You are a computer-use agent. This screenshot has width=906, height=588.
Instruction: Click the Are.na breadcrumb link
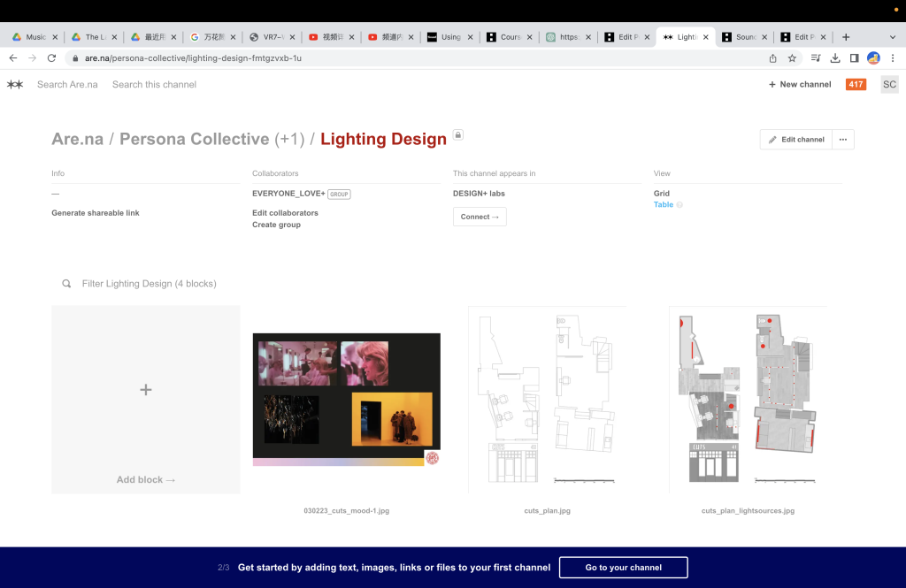pyautogui.click(x=78, y=139)
